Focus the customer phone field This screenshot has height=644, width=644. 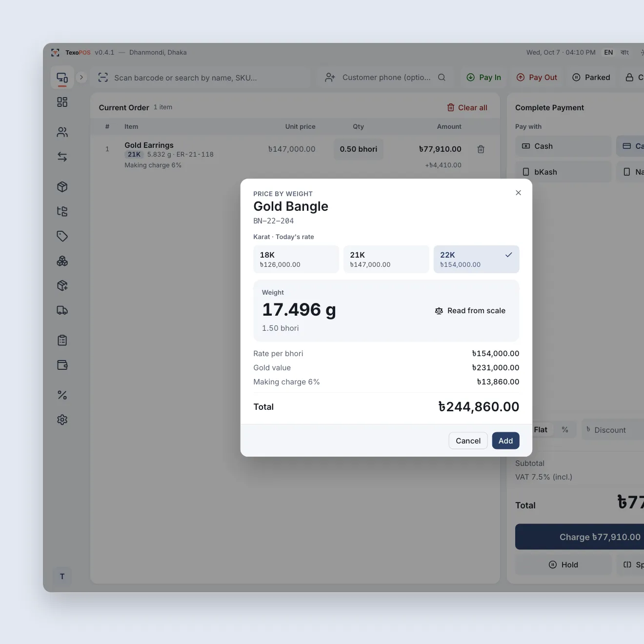click(385, 77)
